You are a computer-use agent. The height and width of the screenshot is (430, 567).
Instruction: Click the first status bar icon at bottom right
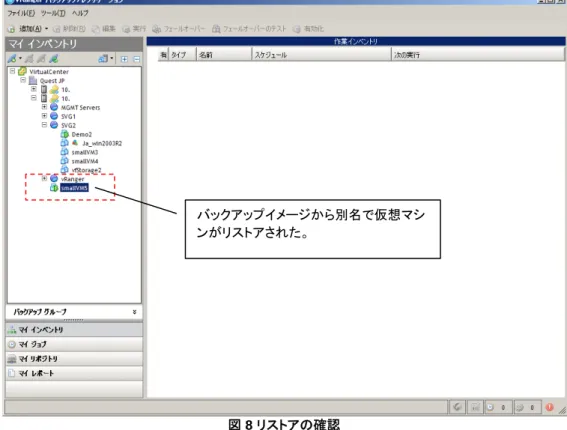(x=457, y=407)
